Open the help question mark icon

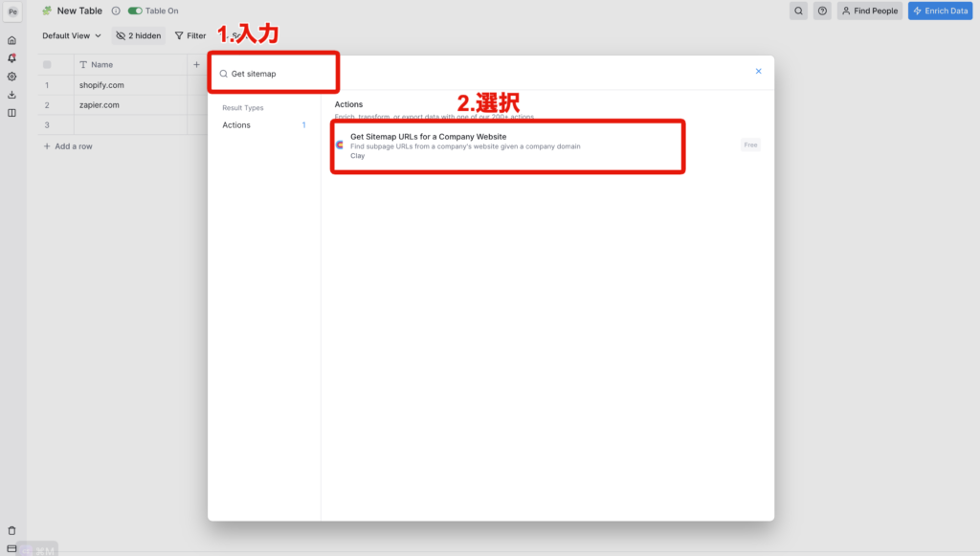click(x=822, y=11)
